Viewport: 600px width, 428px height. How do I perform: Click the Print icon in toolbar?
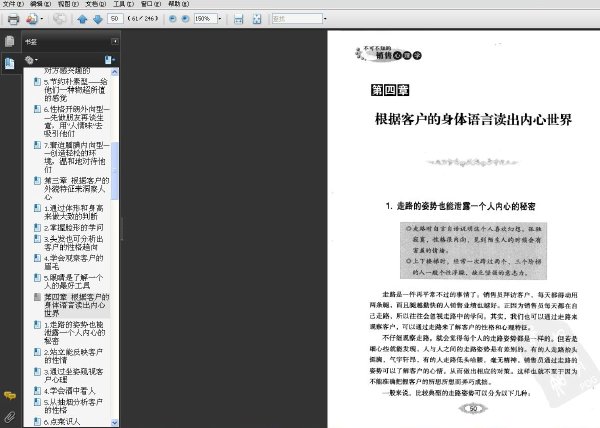pyautogui.click(x=13, y=19)
